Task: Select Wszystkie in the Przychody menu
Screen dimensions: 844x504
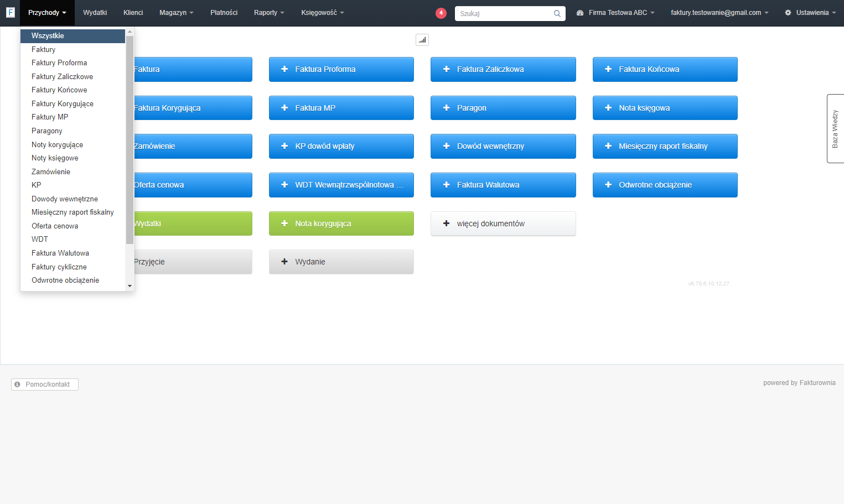Action: (x=73, y=36)
